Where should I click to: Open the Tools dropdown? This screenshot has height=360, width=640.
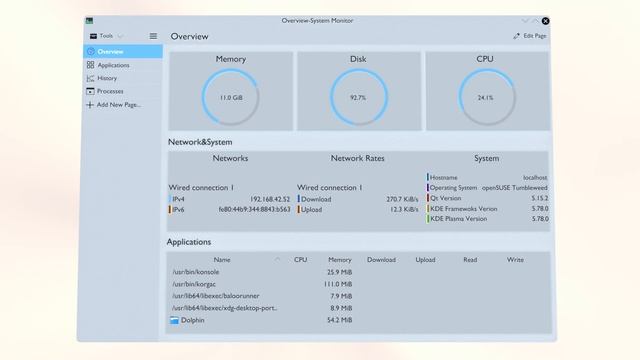point(106,36)
